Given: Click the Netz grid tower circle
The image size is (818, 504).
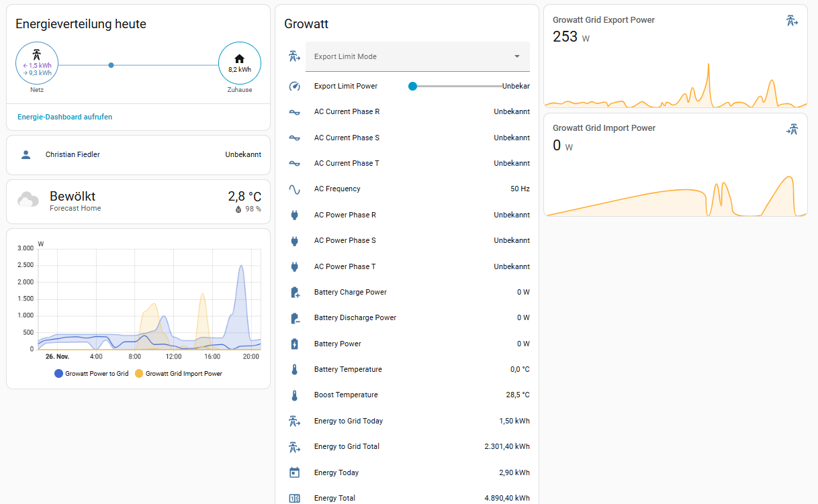Looking at the screenshot, I should [37, 64].
